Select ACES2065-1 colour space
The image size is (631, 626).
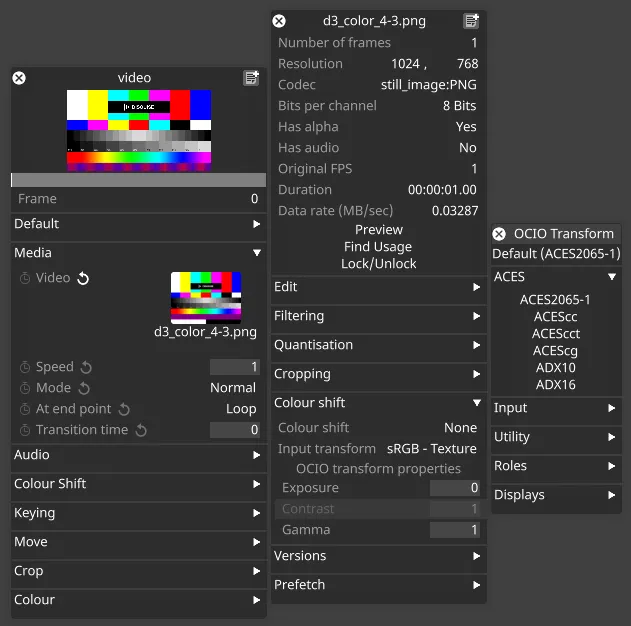(x=555, y=300)
